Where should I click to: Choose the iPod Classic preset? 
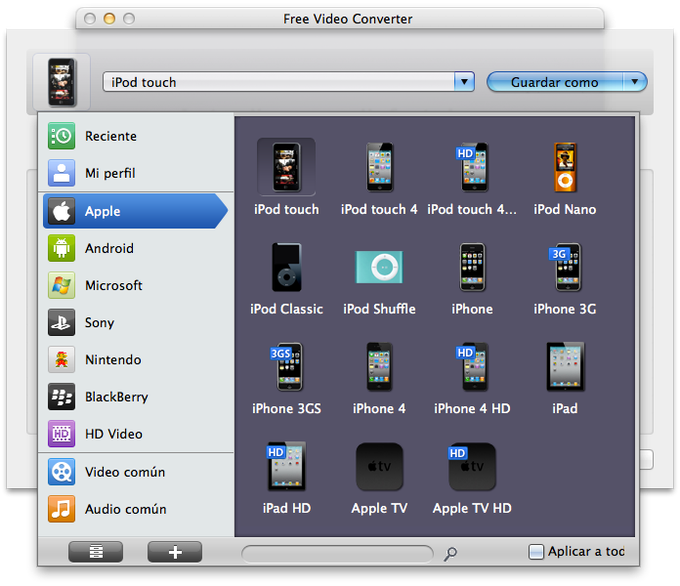(286, 267)
